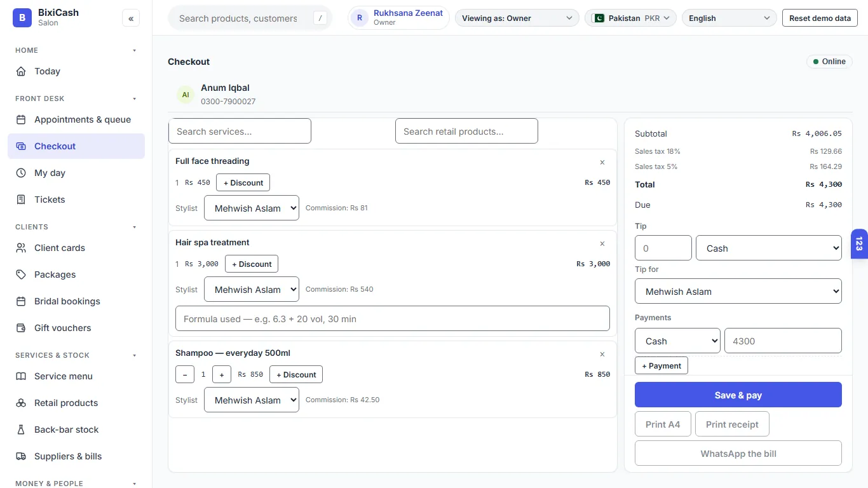Collapse the SERVICES & STOCK section

pyautogui.click(x=134, y=355)
